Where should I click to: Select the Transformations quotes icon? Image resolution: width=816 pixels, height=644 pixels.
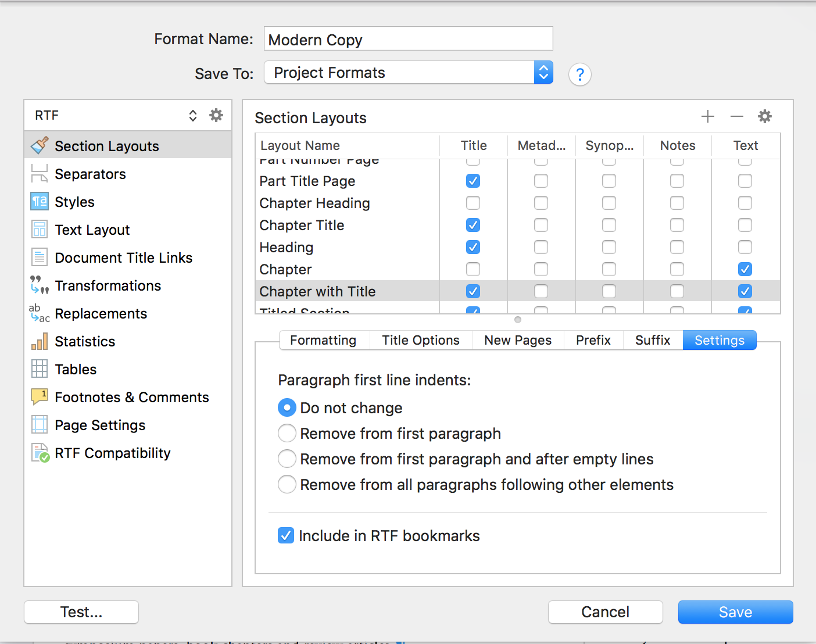pyautogui.click(x=39, y=285)
